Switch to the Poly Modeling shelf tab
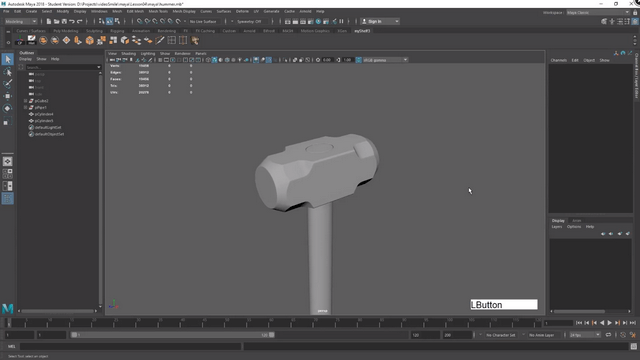Viewport: 640px width, 360px height. click(65, 31)
